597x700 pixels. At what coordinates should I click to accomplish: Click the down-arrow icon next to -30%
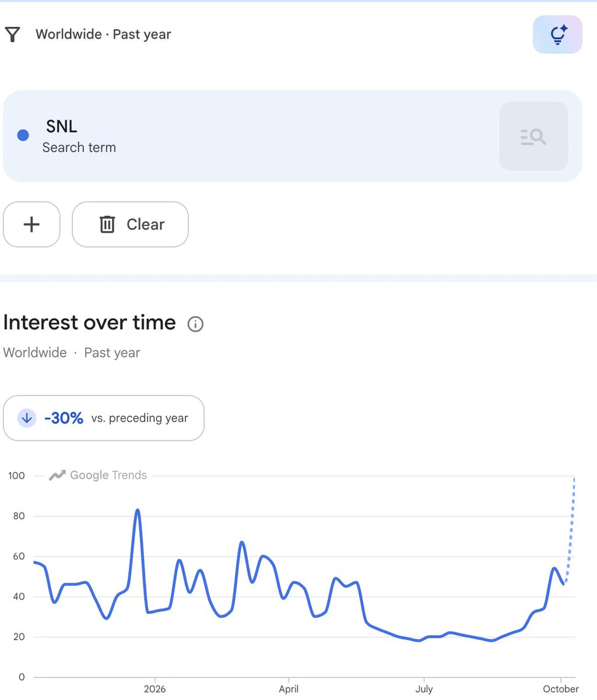click(27, 418)
